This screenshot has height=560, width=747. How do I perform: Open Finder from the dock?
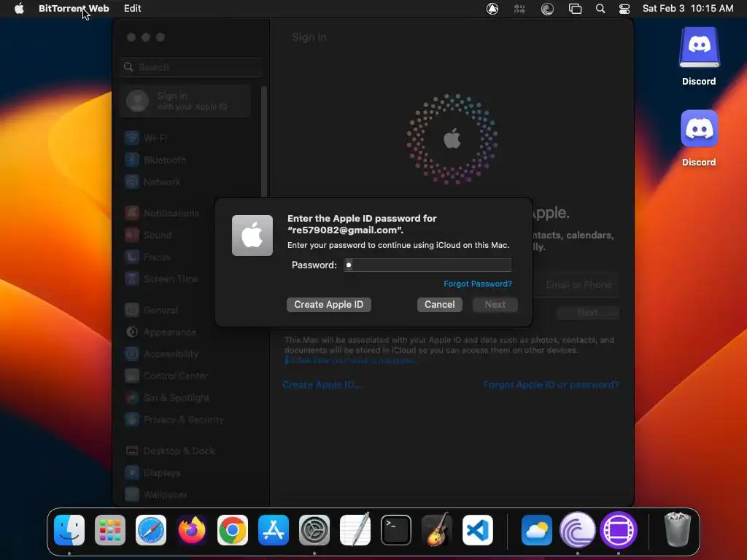point(69,530)
